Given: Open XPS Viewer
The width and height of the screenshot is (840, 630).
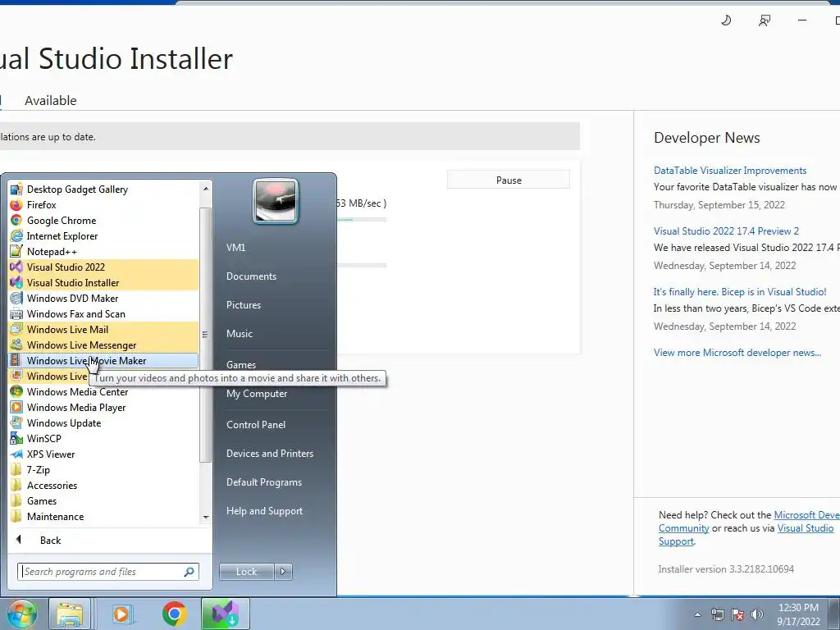Looking at the screenshot, I should coord(103,454).
